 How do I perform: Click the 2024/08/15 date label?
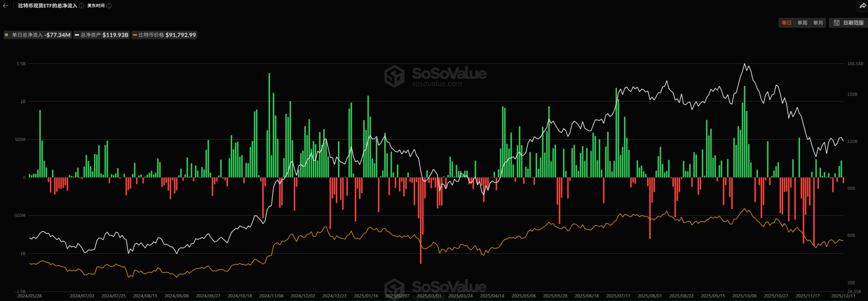(145, 296)
